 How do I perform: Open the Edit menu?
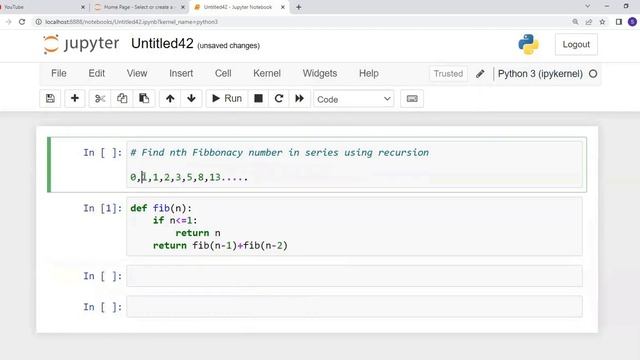point(97,73)
